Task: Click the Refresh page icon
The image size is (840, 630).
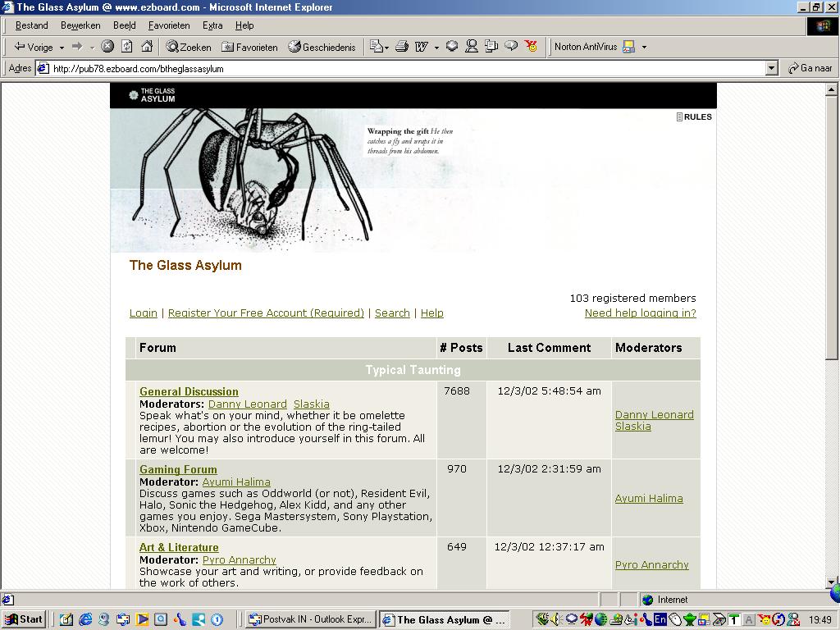Action: click(127, 47)
